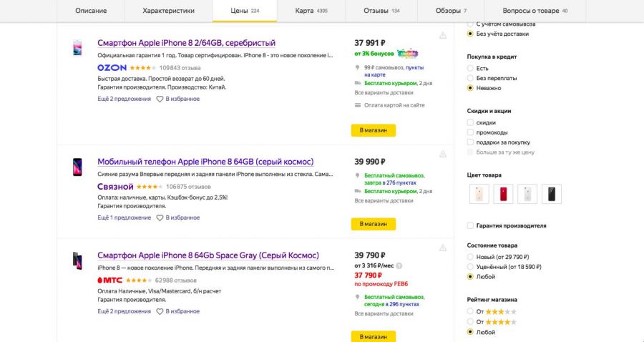Tick the Гарантия производителя checkbox

(470, 225)
